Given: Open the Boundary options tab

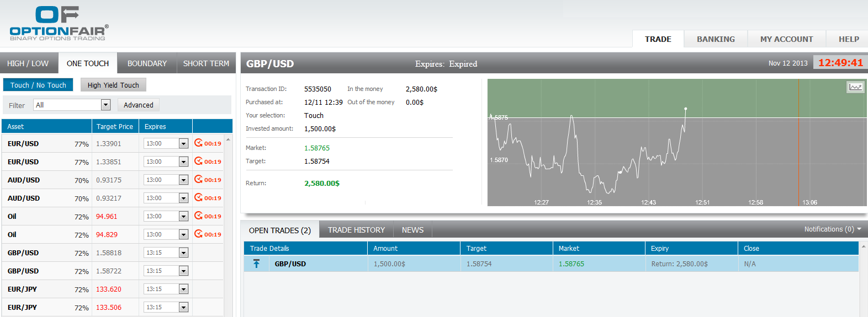Looking at the screenshot, I should 147,63.
